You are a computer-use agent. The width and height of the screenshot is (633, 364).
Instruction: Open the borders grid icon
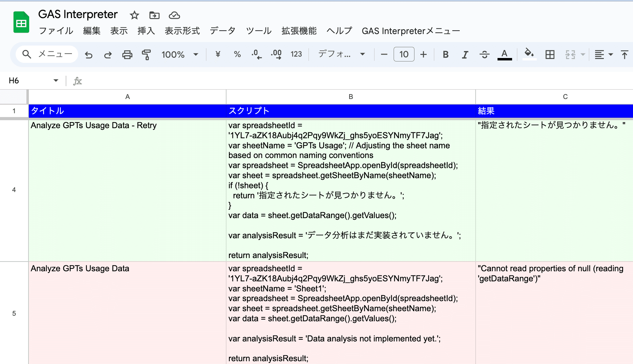550,55
